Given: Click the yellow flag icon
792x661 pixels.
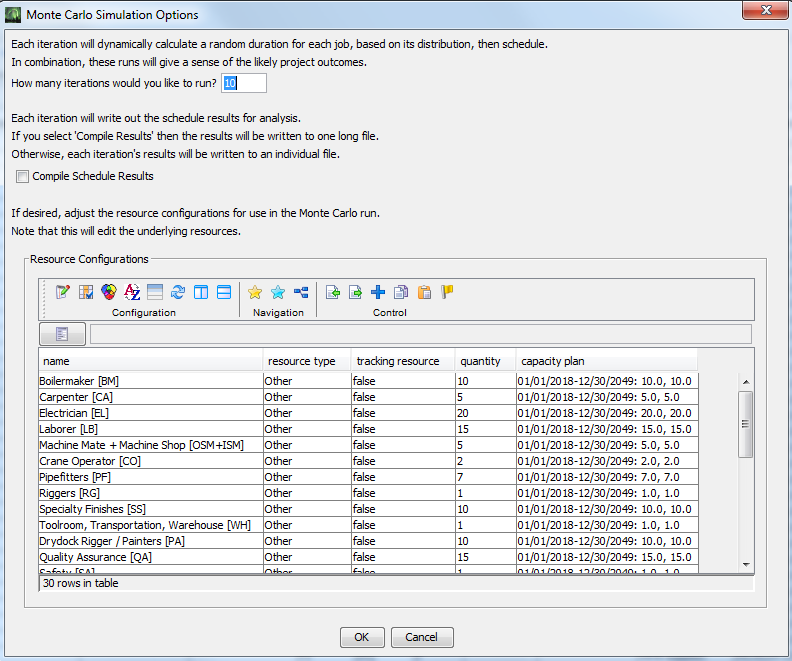Looking at the screenshot, I should click(447, 292).
